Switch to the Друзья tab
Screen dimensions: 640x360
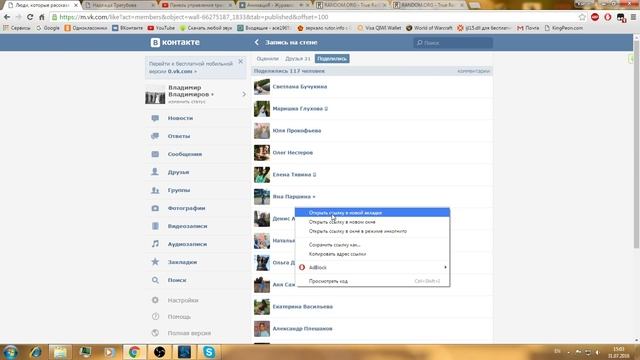pos(298,59)
